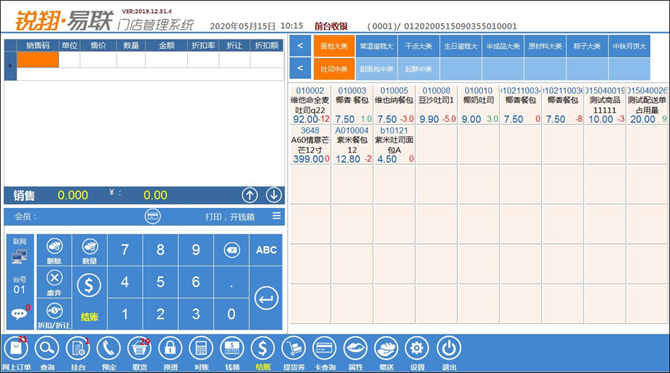Image resolution: width=670 pixels, height=373 pixels.
Task: Add product b10121 紫米吐司面包A
Action: click(x=394, y=145)
